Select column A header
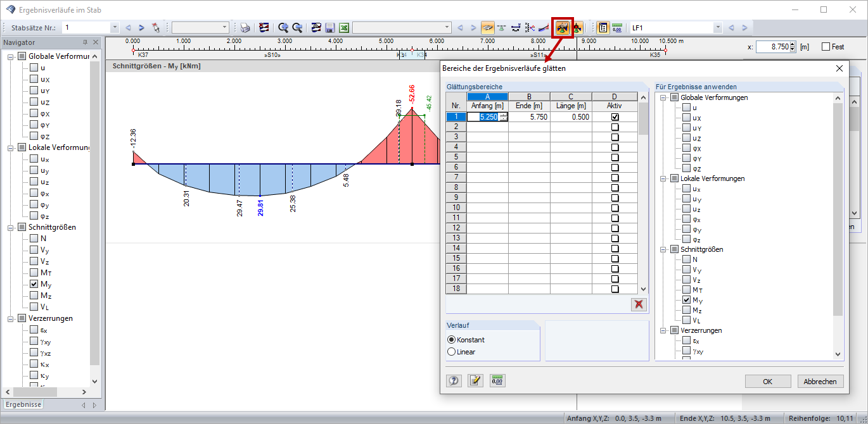The height and width of the screenshot is (424, 868). pos(487,97)
